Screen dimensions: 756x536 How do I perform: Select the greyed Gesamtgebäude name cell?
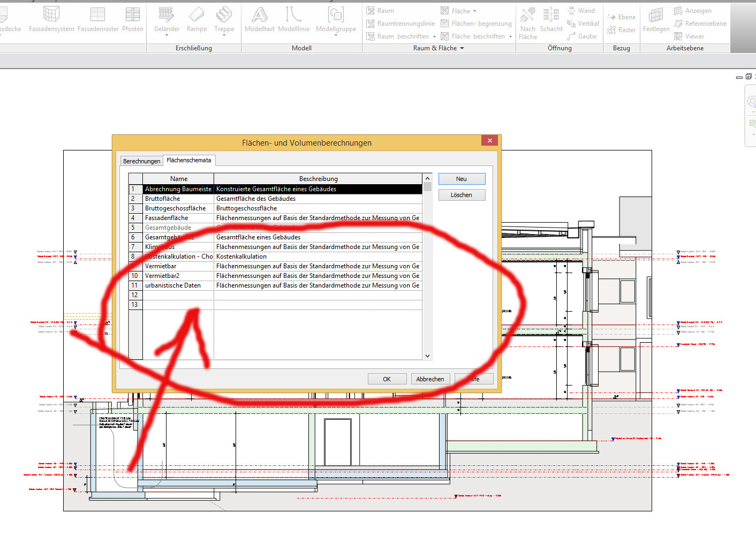click(178, 228)
